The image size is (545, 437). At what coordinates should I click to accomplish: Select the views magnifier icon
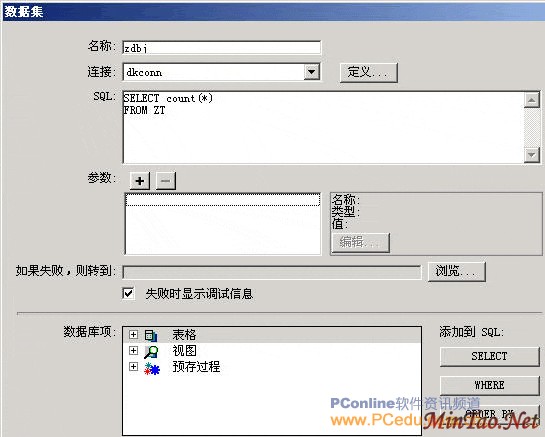(151, 351)
